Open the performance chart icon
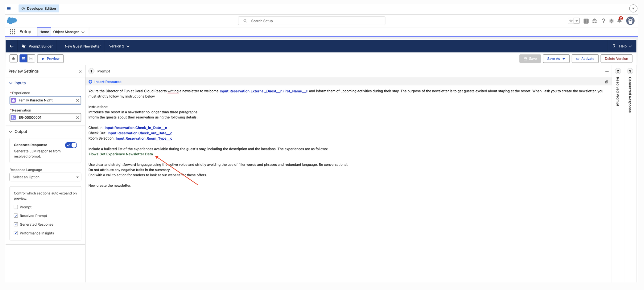 31,58
